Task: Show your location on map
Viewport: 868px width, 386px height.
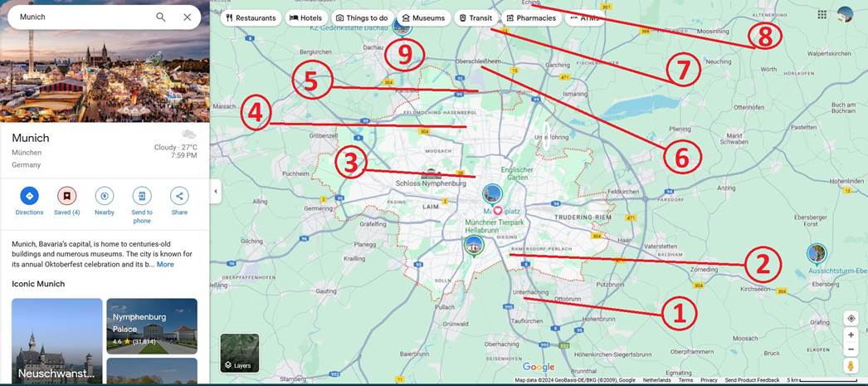Action: point(851,319)
